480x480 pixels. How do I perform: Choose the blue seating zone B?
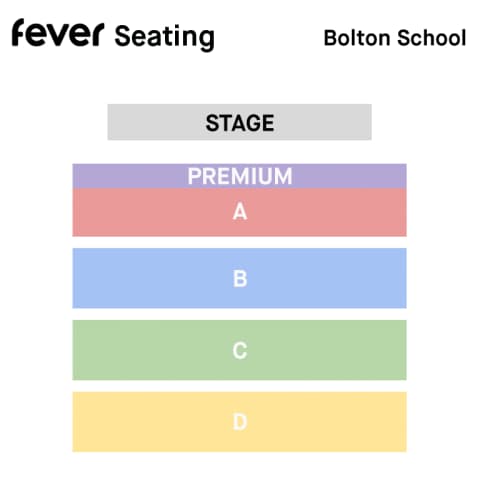pyautogui.click(x=239, y=278)
